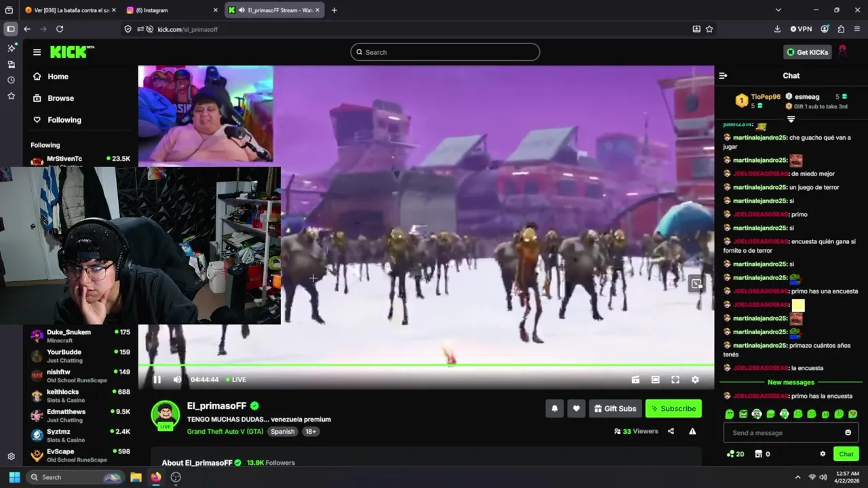Screen dimensions: 868x488
Task: Open Syztmz channel in sidebar
Action: 80,435
